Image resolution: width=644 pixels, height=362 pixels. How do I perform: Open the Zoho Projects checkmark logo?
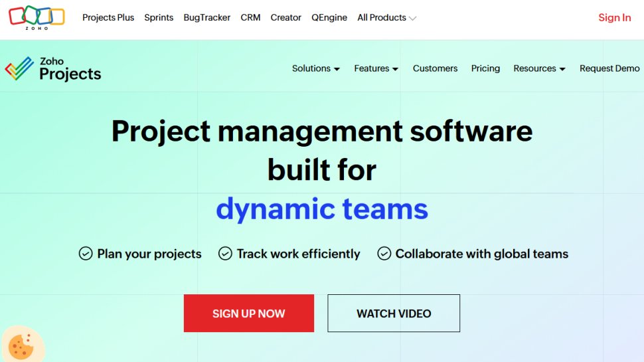click(19, 68)
